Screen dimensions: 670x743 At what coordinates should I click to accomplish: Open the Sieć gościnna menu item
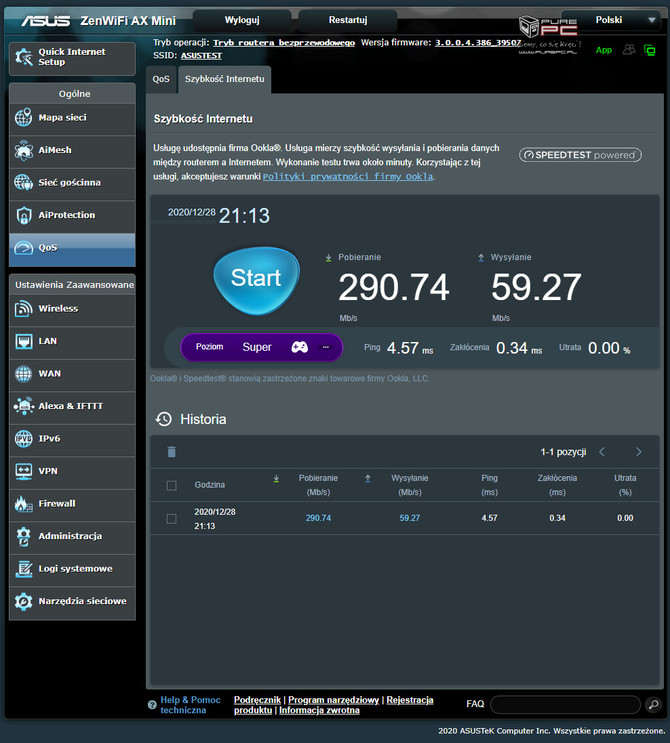tap(72, 182)
